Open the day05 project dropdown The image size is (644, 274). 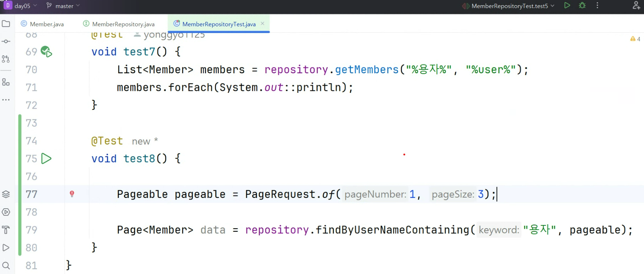pos(26,6)
